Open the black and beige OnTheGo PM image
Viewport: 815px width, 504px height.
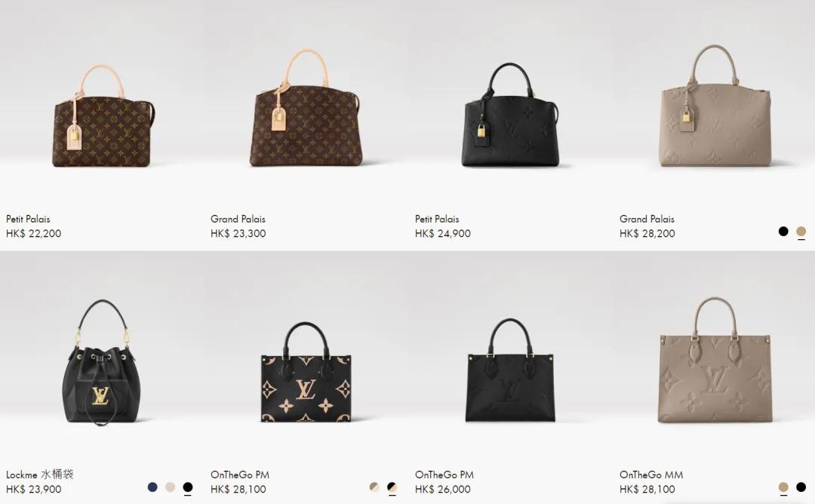pyautogui.click(x=306, y=372)
